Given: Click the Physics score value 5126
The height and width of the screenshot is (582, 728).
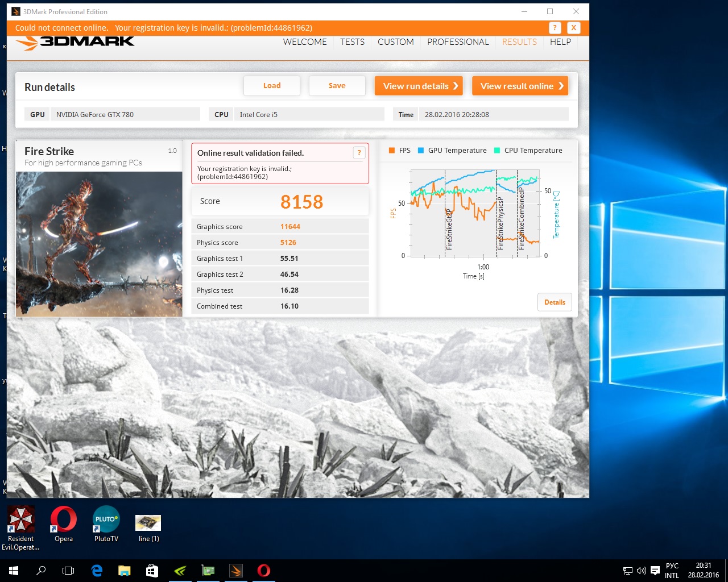Looking at the screenshot, I should [x=288, y=243].
